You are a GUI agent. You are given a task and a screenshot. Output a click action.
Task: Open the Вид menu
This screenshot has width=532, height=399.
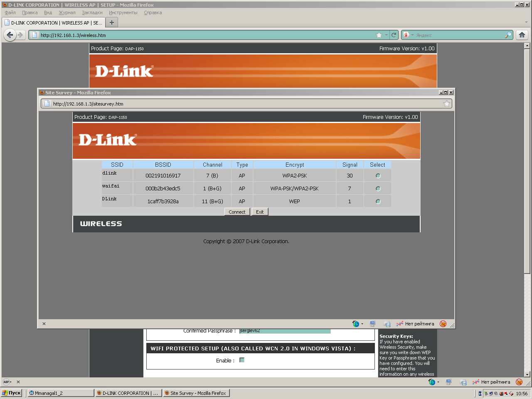coord(48,12)
